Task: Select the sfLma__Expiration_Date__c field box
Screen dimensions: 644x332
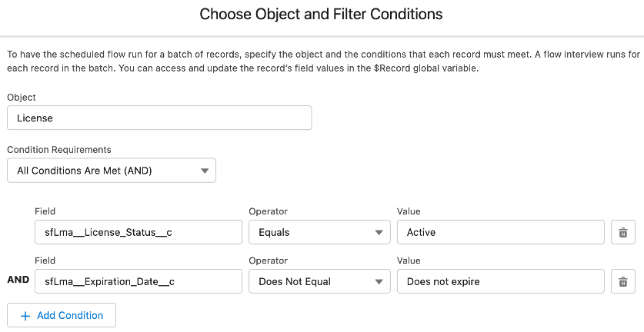Action: point(138,281)
